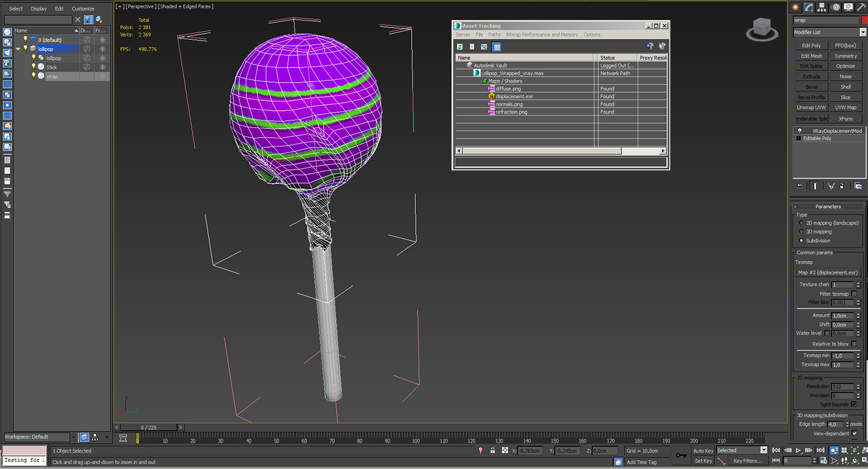The height and width of the screenshot is (469, 868).
Task: Remove modifier from the stack icon
Action: (x=842, y=186)
